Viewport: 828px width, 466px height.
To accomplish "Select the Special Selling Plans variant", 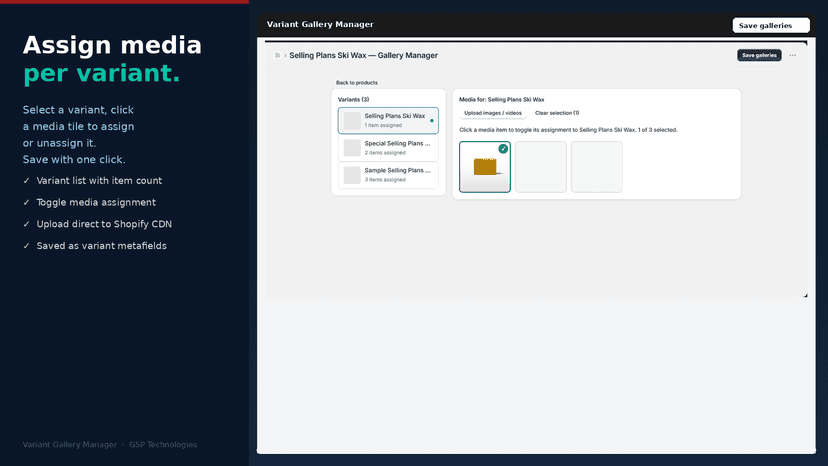I will click(x=388, y=147).
